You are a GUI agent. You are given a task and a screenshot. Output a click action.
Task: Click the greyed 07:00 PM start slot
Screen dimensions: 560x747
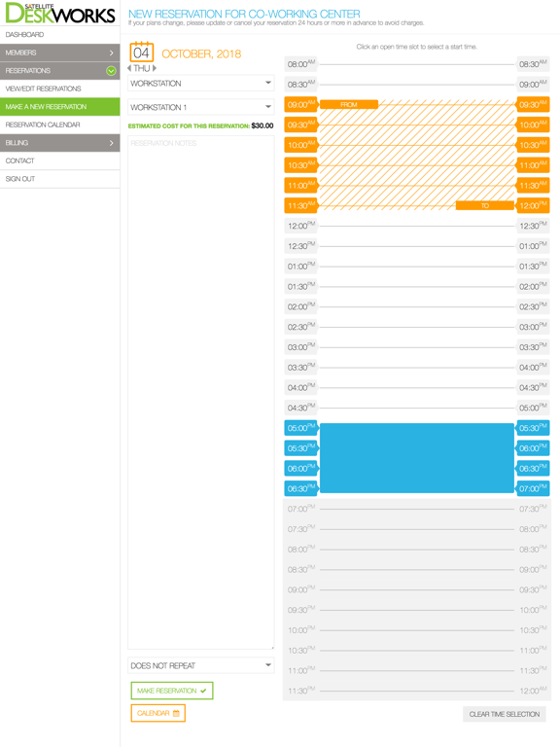[301, 509]
